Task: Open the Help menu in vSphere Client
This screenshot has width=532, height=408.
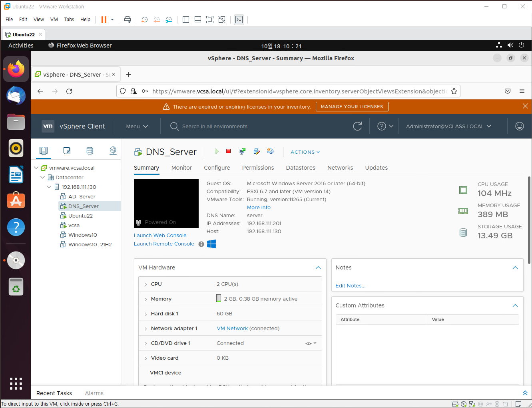Action: coord(385,126)
